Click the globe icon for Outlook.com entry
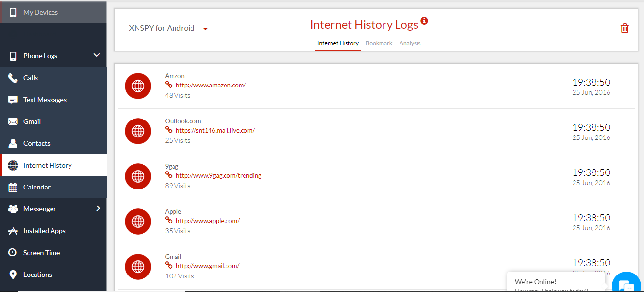The image size is (644, 292). click(x=138, y=131)
